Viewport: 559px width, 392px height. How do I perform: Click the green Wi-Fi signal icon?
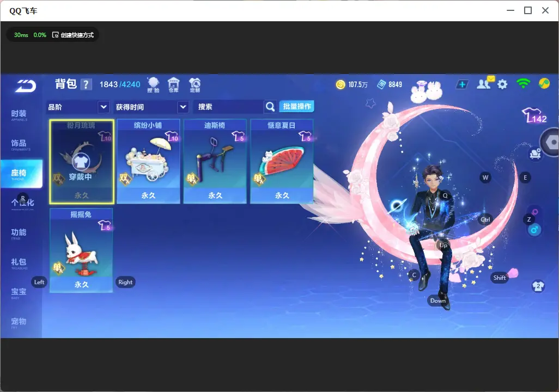click(x=523, y=83)
